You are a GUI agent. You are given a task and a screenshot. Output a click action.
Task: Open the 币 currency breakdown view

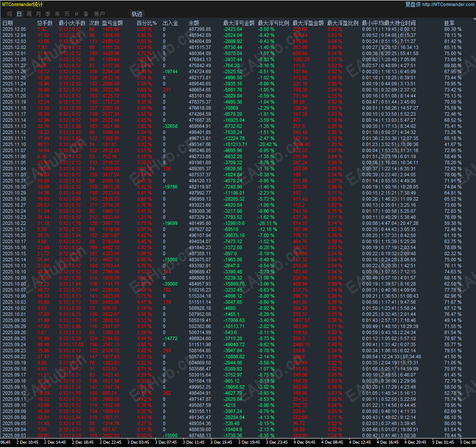pyautogui.click(x=67, y=13)
